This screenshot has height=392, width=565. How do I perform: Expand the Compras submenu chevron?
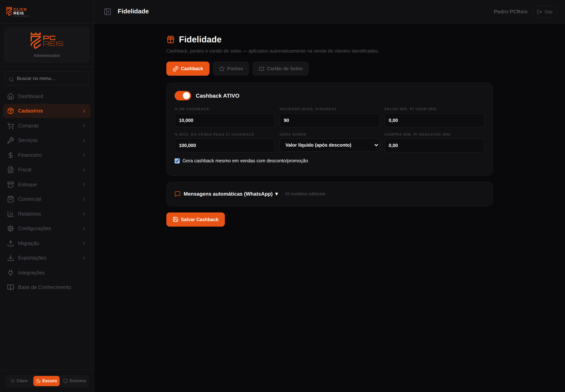[x=84, y=126]
